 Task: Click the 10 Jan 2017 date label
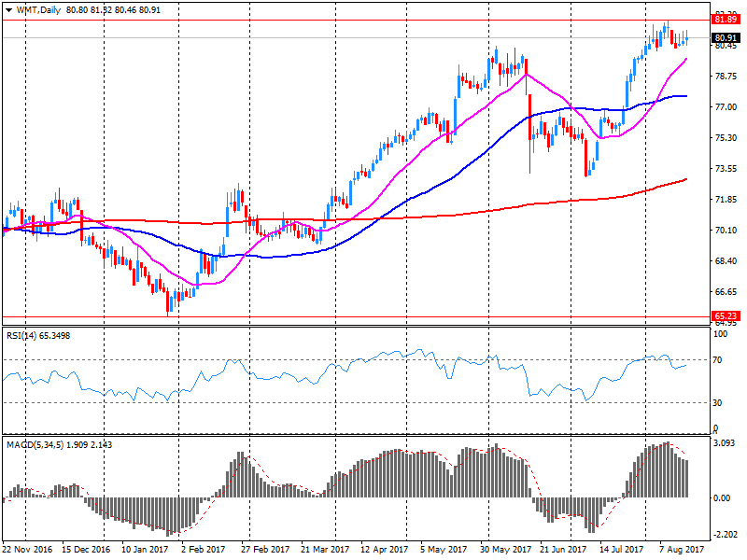[145, 549]
